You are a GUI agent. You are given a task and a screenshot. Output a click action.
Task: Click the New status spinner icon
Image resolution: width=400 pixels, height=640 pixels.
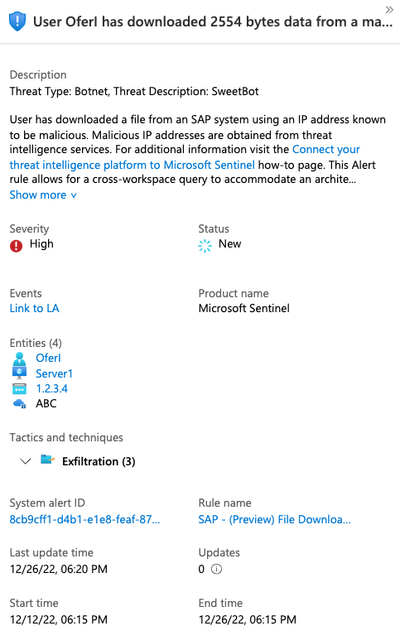205,246
